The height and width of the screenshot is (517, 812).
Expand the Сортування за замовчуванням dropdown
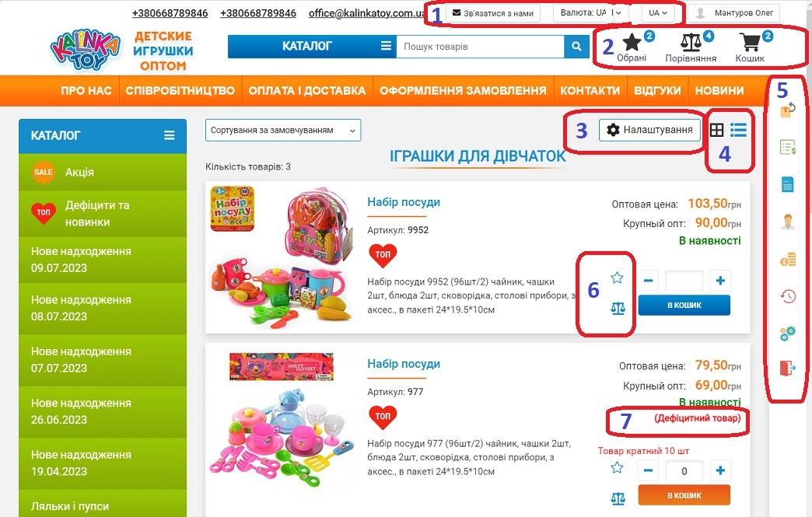(x=283, y=131)
